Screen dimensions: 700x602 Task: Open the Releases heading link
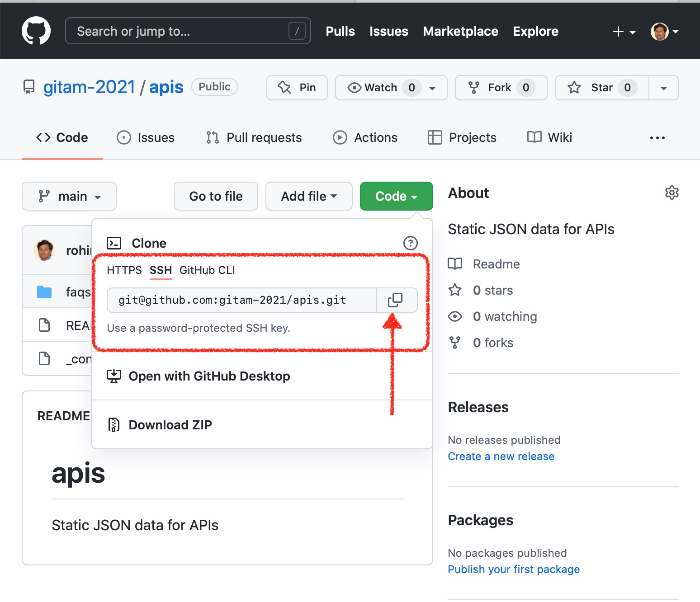click(x=478, y=407)
